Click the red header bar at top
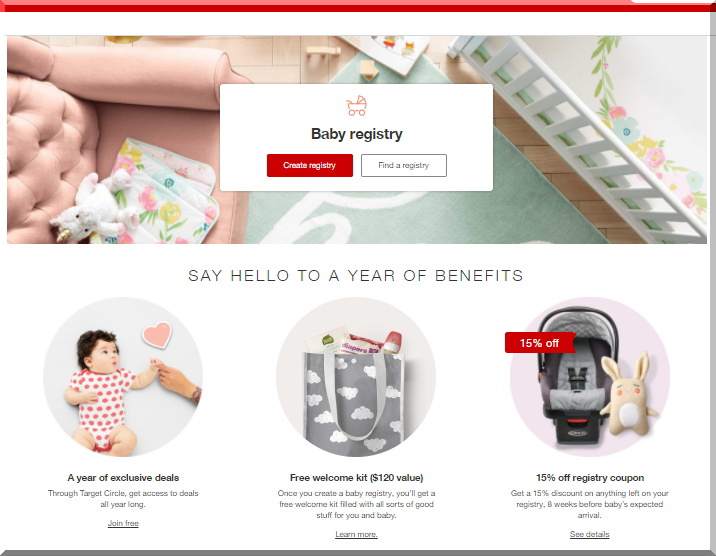The width and height of the screenshot is (716, 556). point(358,6)
